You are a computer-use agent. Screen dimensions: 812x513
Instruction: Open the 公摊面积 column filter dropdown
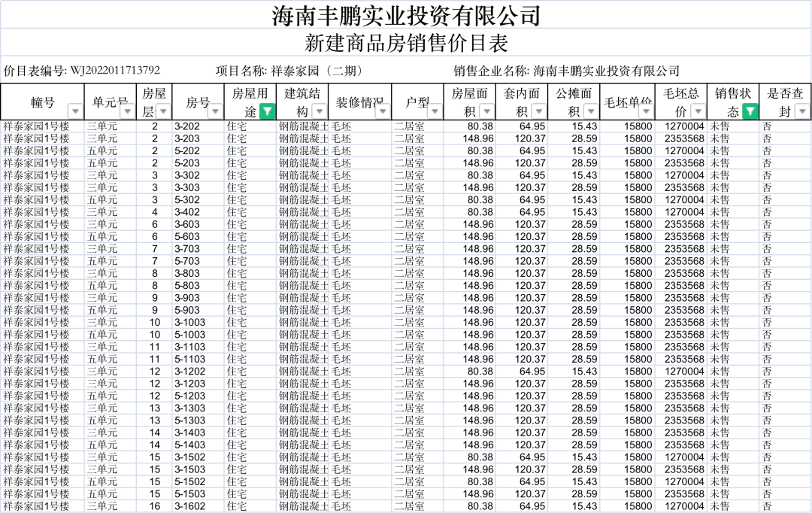(591, 111)
